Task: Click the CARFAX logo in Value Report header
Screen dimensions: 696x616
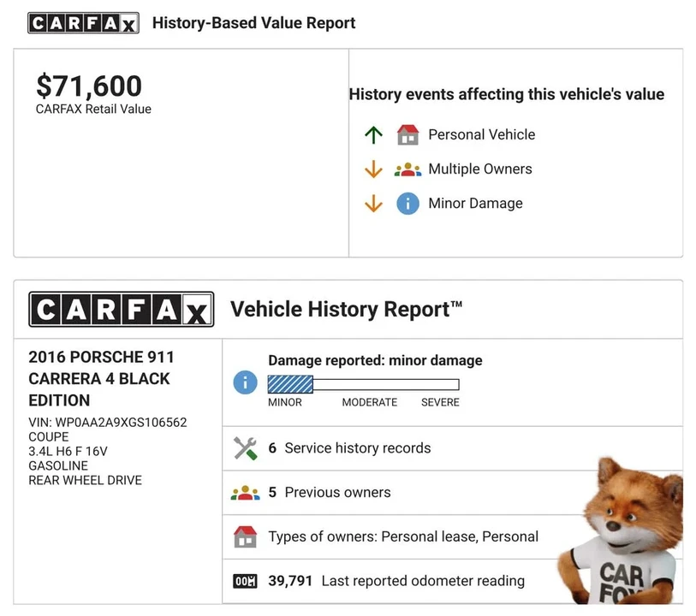Action: click(83, 23)
